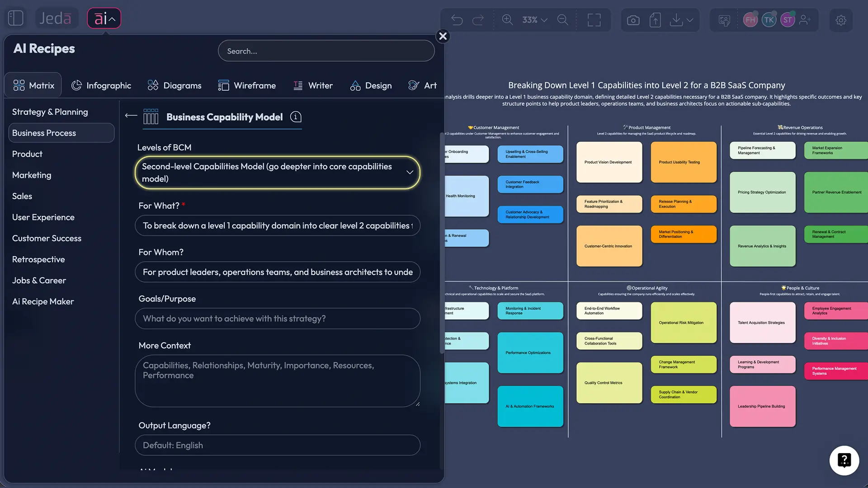Image resolution: width=868 pixels, height=488 pixels.
Task: Select Ai Recipe Maker in the sidebar
Action: coord(42,301)
